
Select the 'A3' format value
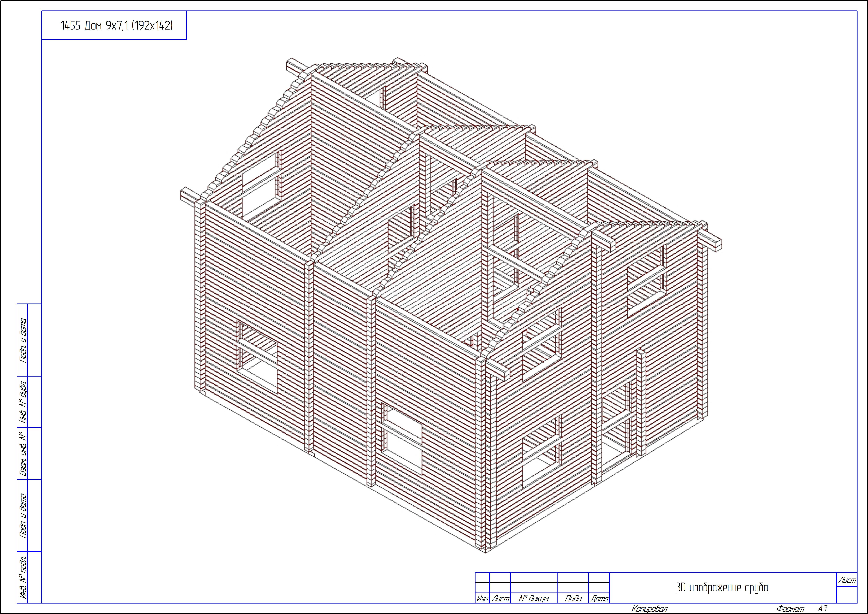point(822,608)
